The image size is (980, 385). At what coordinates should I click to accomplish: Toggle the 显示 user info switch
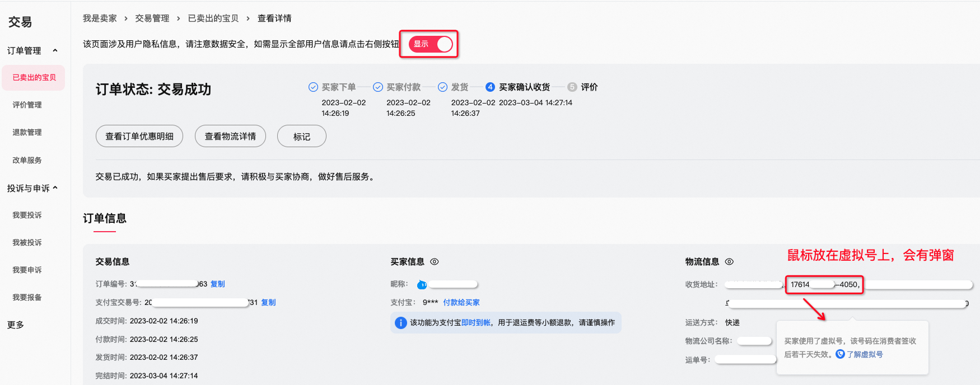430,44
